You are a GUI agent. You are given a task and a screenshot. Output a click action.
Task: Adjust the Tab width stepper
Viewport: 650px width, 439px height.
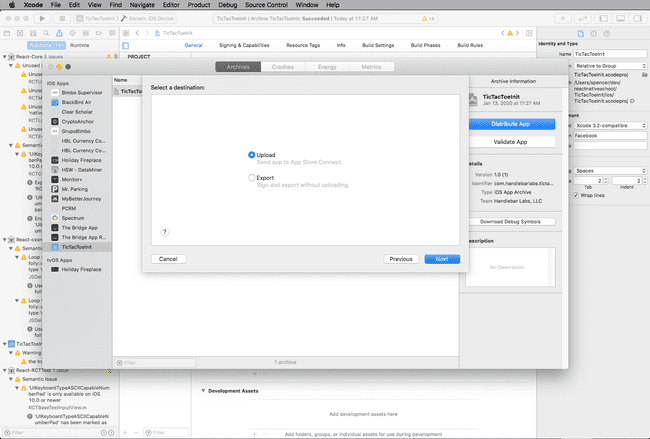tap(606, 181)
